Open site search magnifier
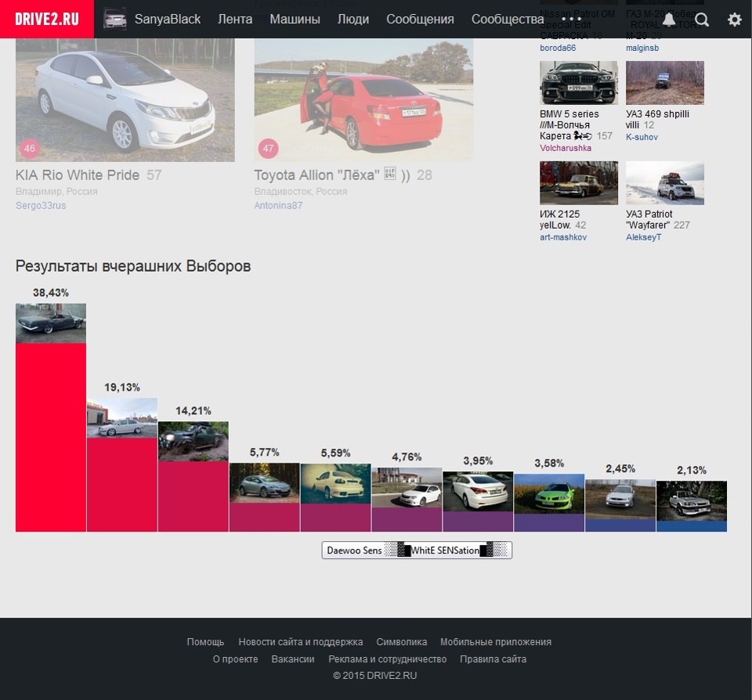 click(702, 20)
